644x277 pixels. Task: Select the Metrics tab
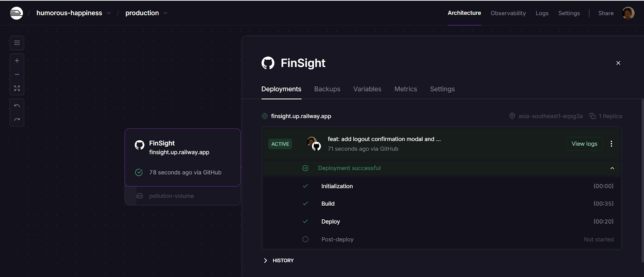tap(406, 89)
